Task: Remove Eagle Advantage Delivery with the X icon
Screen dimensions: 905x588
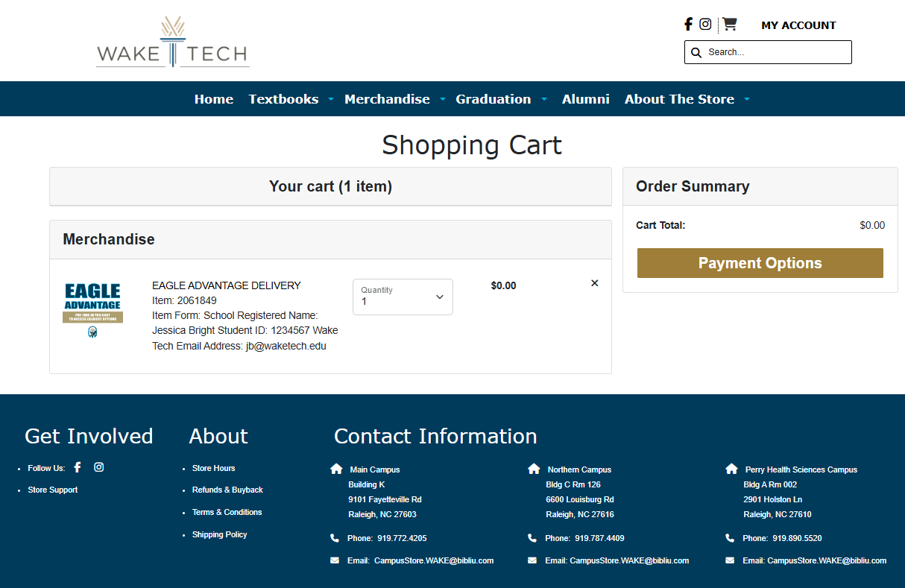Action: 594,283
